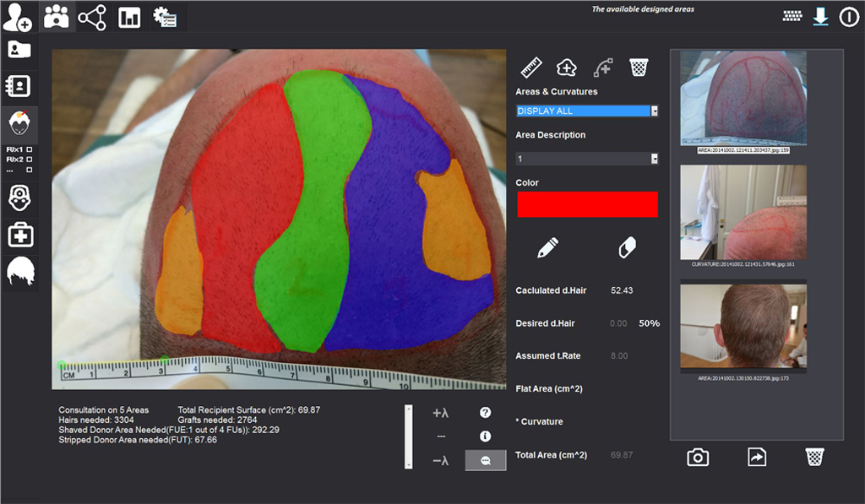Open the help question mark icon
Image resolution: width=865 pixels, height=504 pixels.
coord(486,413)
